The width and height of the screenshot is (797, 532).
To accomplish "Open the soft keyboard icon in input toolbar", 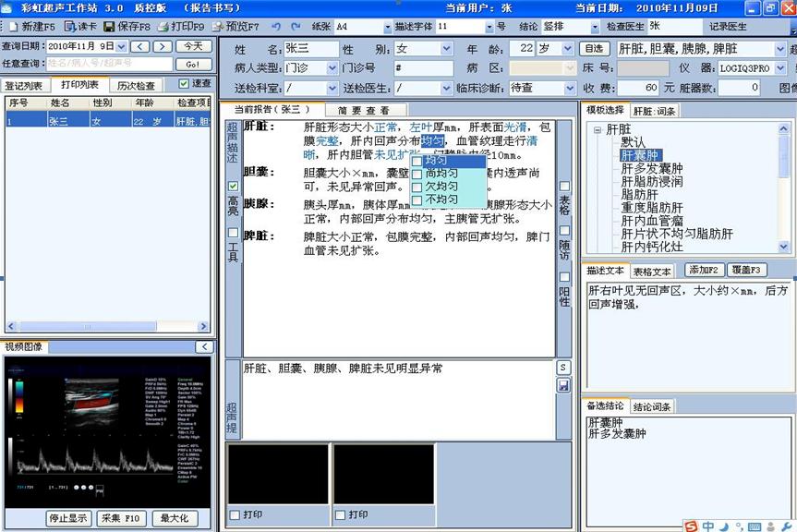I will 755,526.
